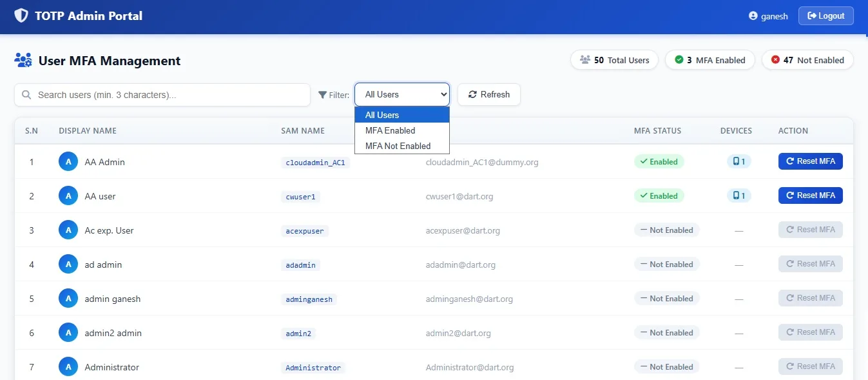Click email cwuser1@dart.org

(x=459, y=196)
